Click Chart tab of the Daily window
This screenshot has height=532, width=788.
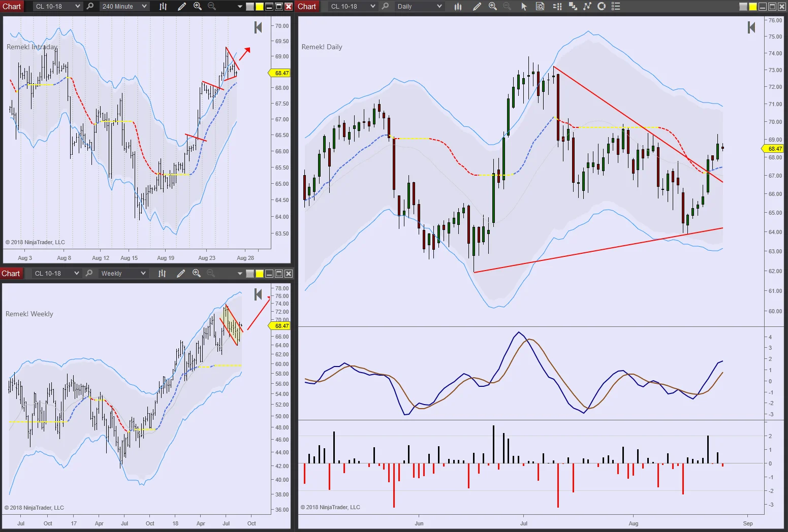307,7
